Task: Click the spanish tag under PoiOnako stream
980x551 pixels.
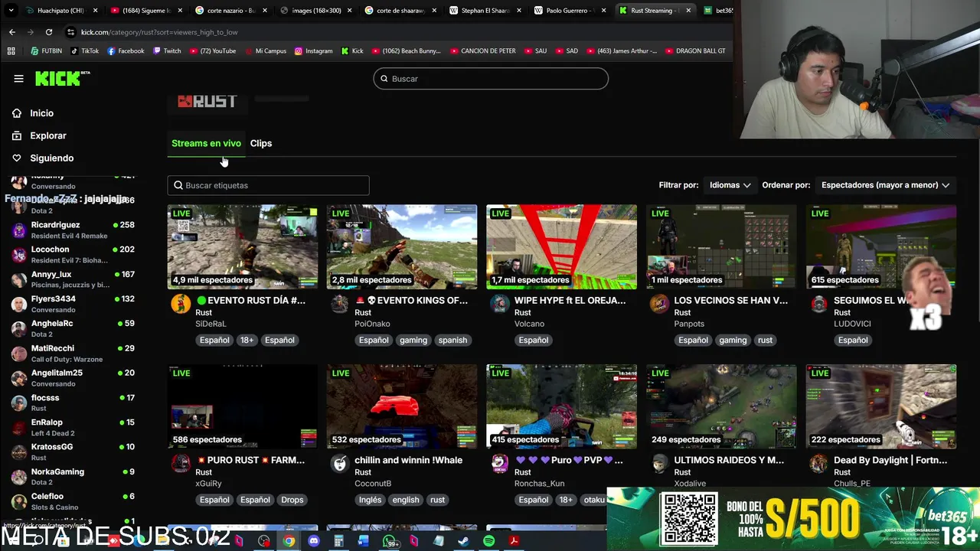Action: 452,341
